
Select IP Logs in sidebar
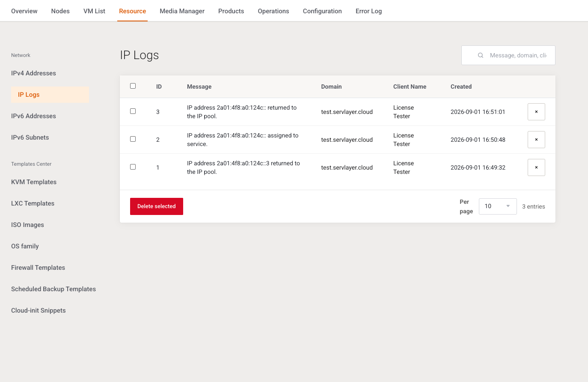tap(50, 95)
